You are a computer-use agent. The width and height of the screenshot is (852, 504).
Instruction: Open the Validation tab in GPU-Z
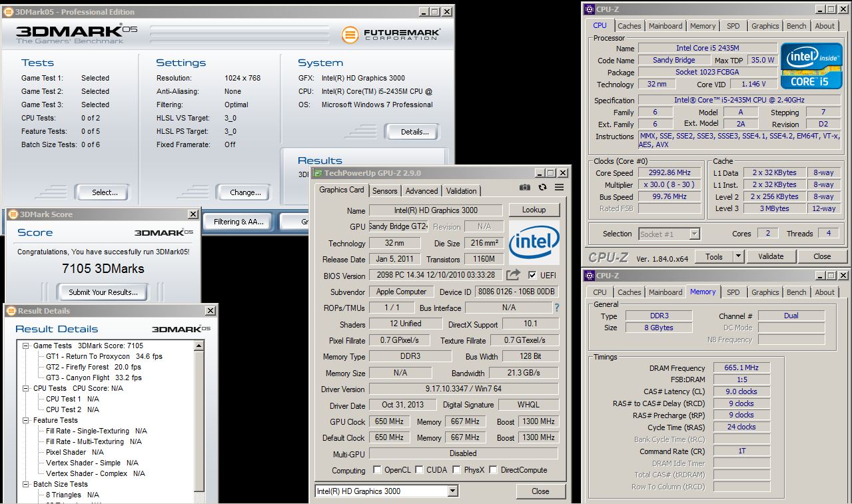point(462,191)
